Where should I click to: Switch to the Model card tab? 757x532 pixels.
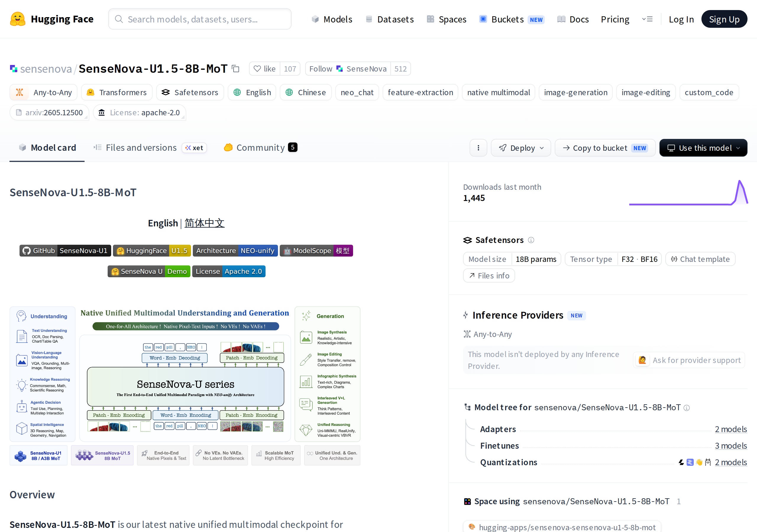(x=47, y=148)
